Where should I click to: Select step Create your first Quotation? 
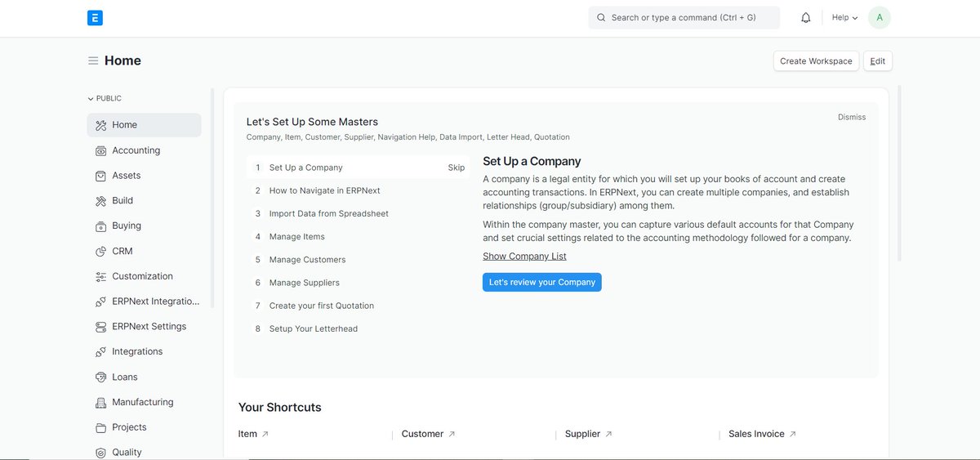(x=358, y=306)
